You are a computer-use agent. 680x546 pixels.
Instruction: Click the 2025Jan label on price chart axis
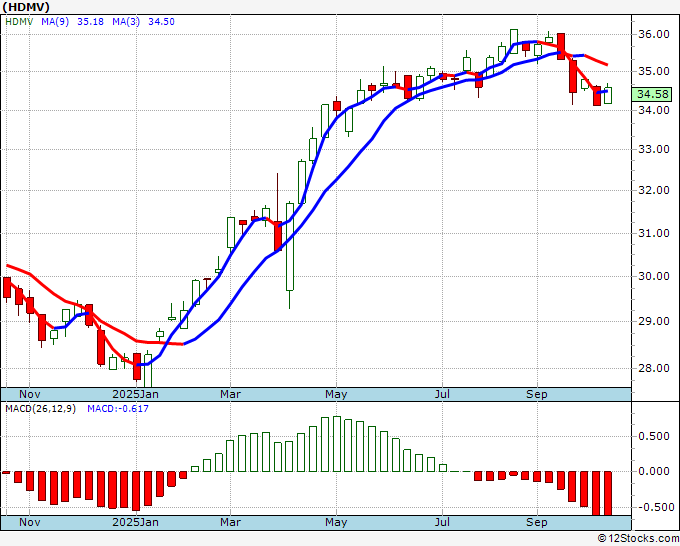tap(135, 394)
